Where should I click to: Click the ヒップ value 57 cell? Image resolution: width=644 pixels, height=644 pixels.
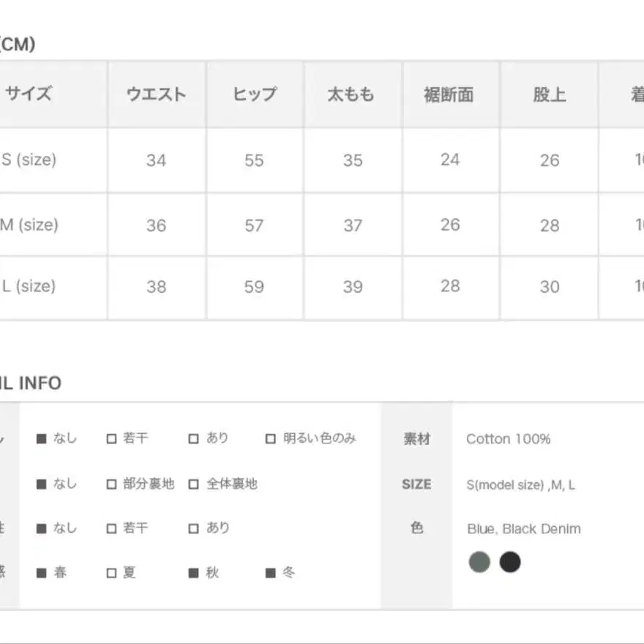coord(254,225)
